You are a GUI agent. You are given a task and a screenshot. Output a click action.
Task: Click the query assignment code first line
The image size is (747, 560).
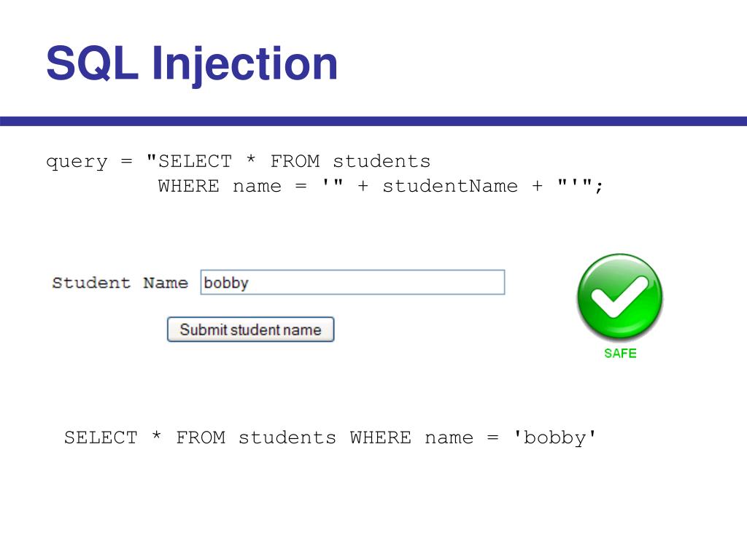[239, 162]
